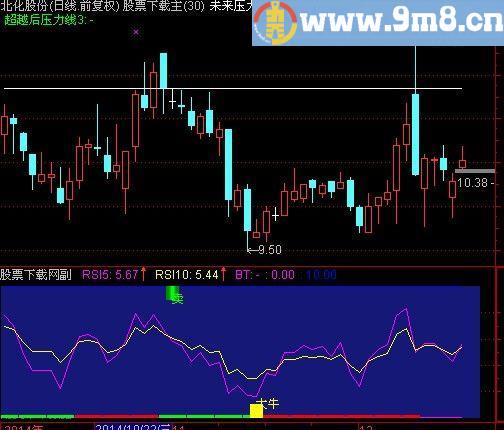Click the purple segment ending the bottom color band
This screenshot has width=504, height=430.
pyautogui.click(x=441, y=417)
